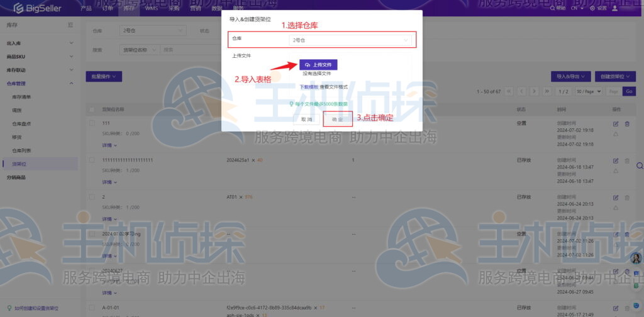Click the Go pagination button
The image size is (644, 317).
[x=629, y=92]
